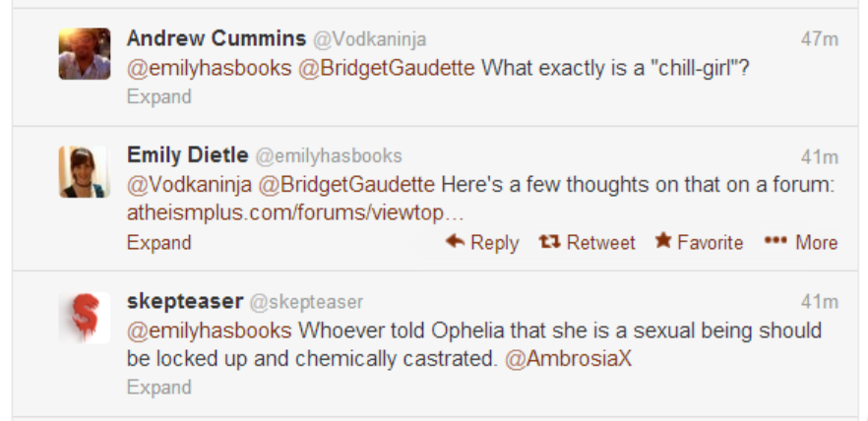Expand Andrew Cummins' tweet
The image size is (868, 421).
(x=158, y=96)
